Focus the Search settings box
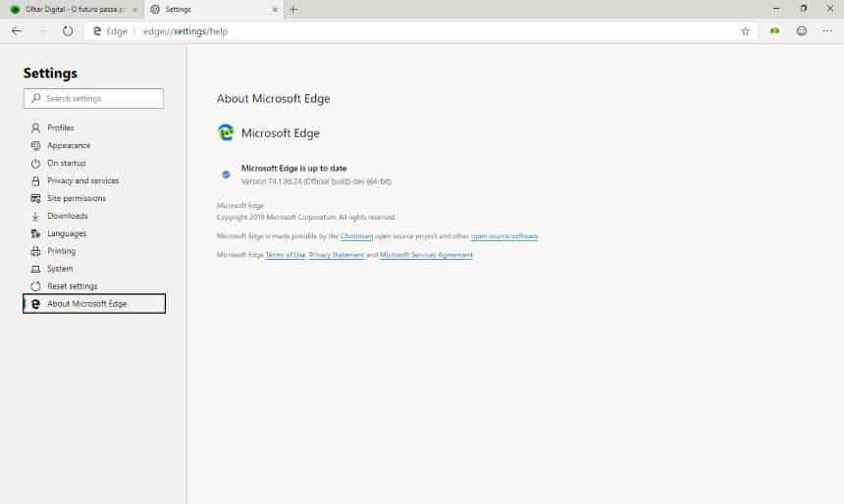This screenshot has height=504, width=844. click(x=93, y=98)
